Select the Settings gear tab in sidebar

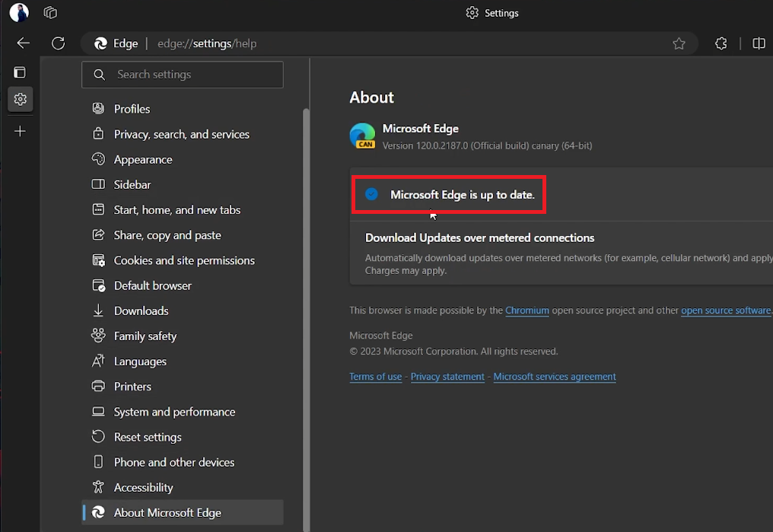[21, 99]
